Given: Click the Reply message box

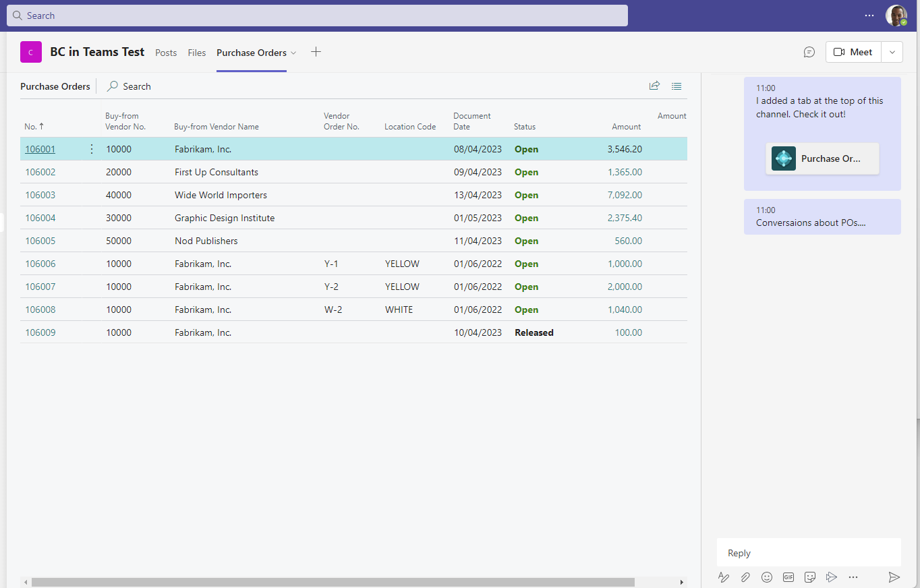Looking at the screenshot, I should click(809, 553).
